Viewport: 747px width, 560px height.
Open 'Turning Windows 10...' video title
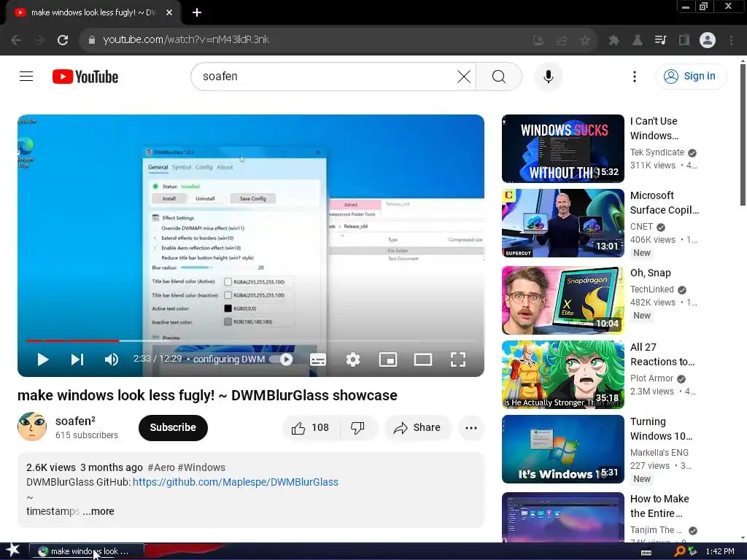click(661, 429)
